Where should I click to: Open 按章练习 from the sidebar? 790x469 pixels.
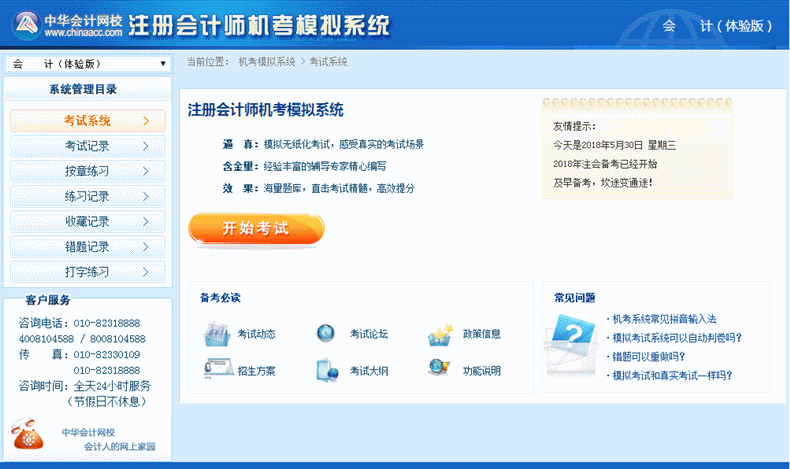[x=87, y=171]
